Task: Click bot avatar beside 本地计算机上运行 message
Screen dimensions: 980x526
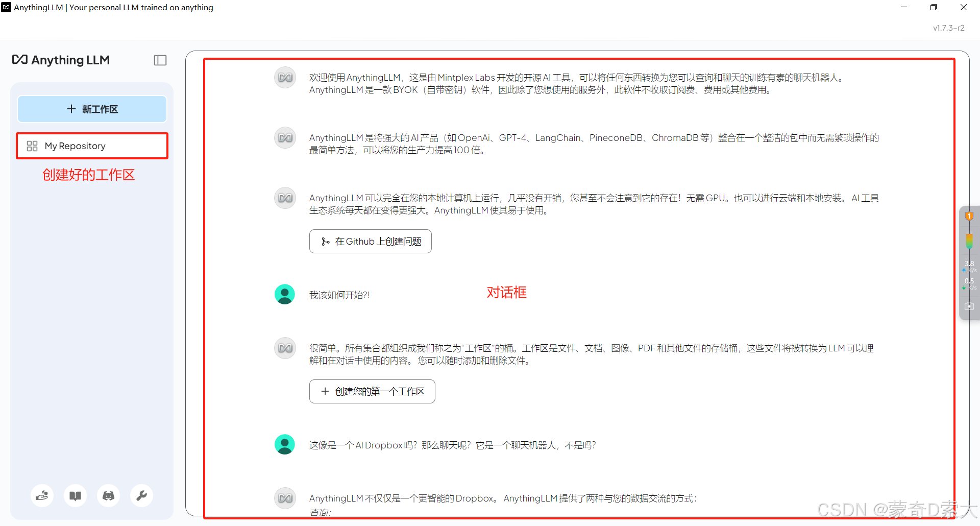Action: [x=285, y=198]
